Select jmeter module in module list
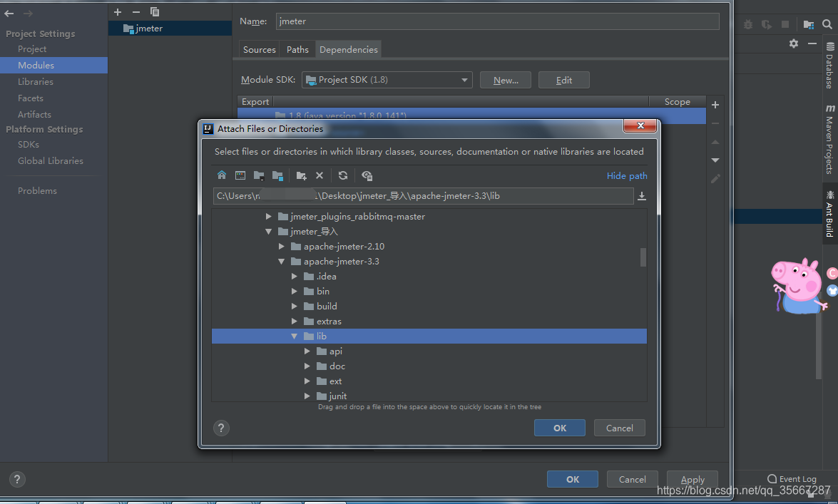838x504 pixels. point(170,29)
